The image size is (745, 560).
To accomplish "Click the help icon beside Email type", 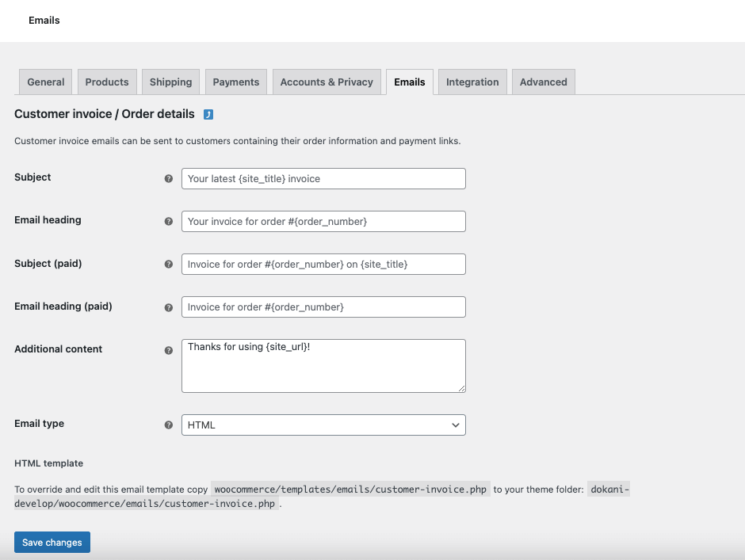I will 169,425.
